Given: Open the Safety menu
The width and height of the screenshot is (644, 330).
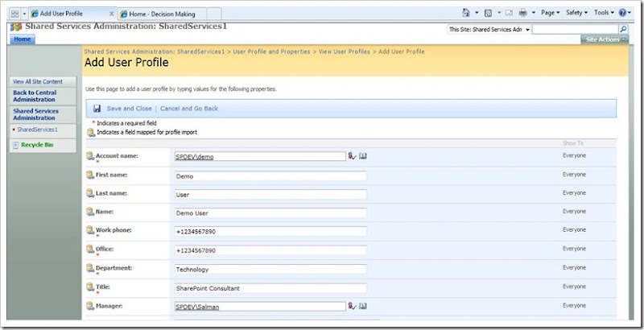Looking at the screenshot, I should tap(576, 13).
